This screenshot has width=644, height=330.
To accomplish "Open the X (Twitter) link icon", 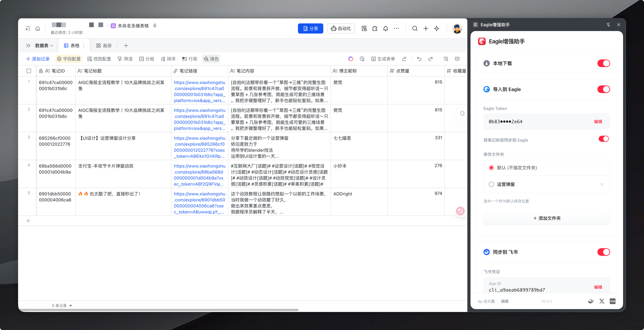I will point(602,301).
